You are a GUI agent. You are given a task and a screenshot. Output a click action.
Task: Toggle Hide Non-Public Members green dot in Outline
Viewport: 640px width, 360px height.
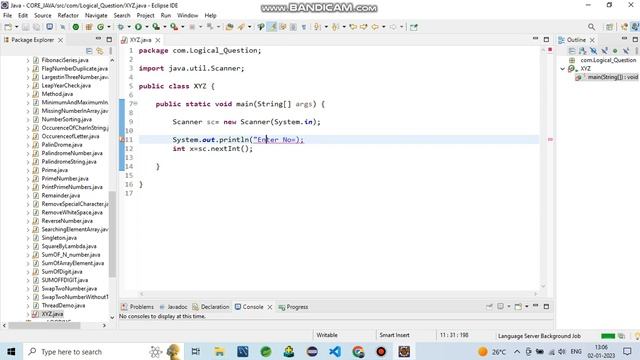point(615,51)
